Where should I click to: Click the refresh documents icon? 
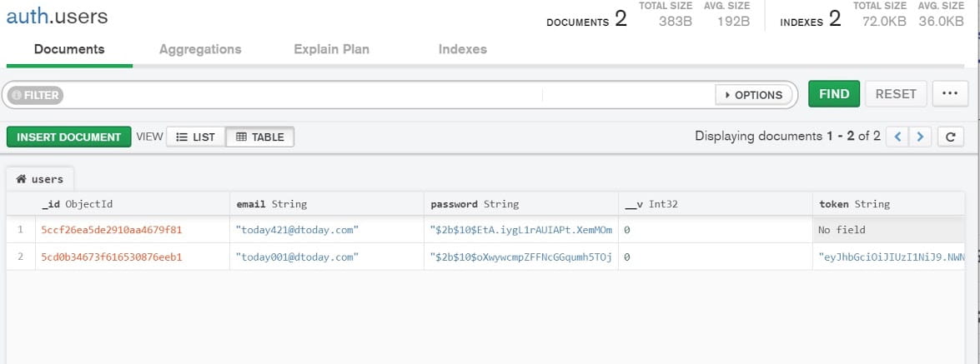[950, 136]
